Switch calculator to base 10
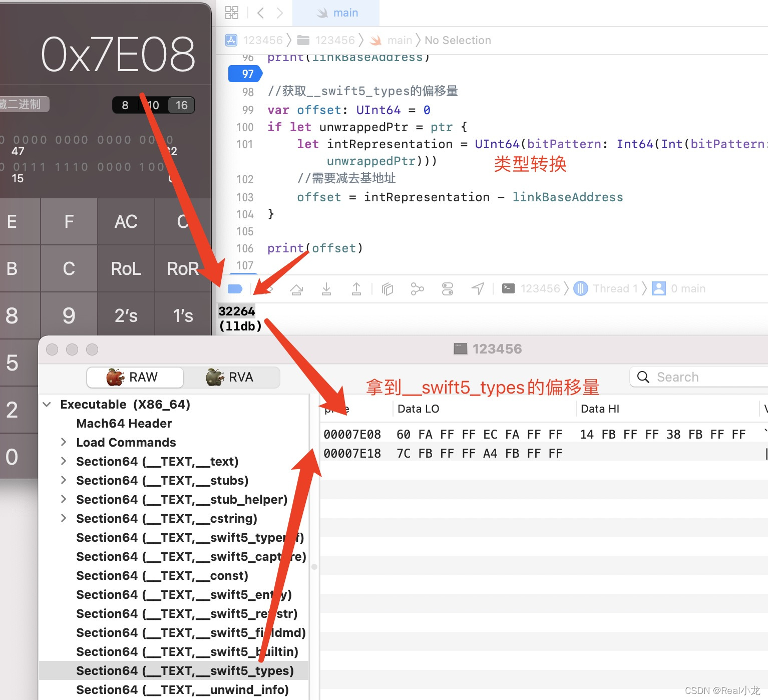768x700 pixels. point(153,105)
